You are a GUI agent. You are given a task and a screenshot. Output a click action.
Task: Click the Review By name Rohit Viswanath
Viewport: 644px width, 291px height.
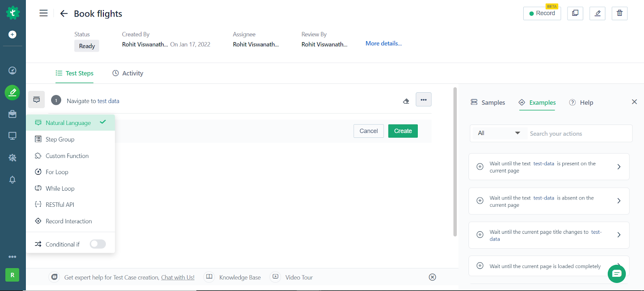(324, 44)
